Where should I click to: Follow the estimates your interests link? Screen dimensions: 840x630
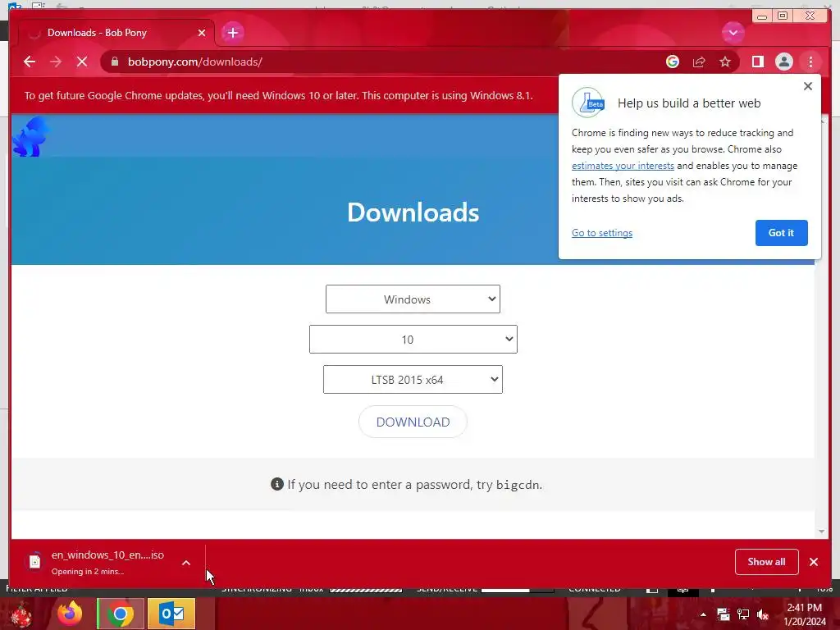coord(623,166)
